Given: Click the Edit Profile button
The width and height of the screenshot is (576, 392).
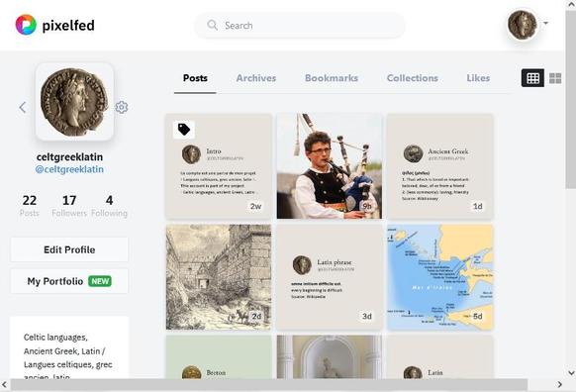Looking at the screenshot, I should (69, 249).
